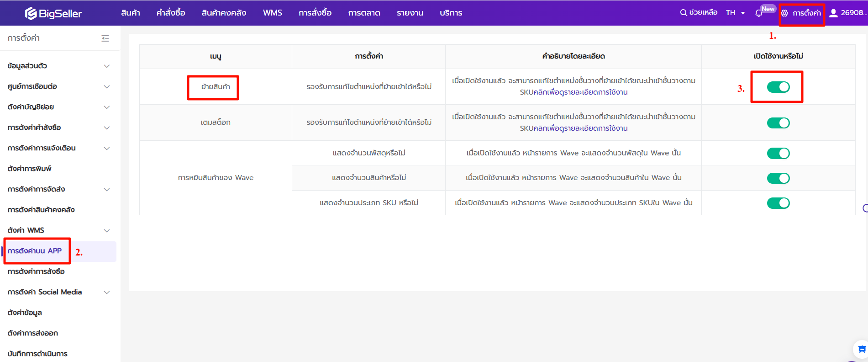Viewport: 868px width, 362px height.
Task: Click the เปิดใช้งานหรือไม่ column header
Action: 778,56
